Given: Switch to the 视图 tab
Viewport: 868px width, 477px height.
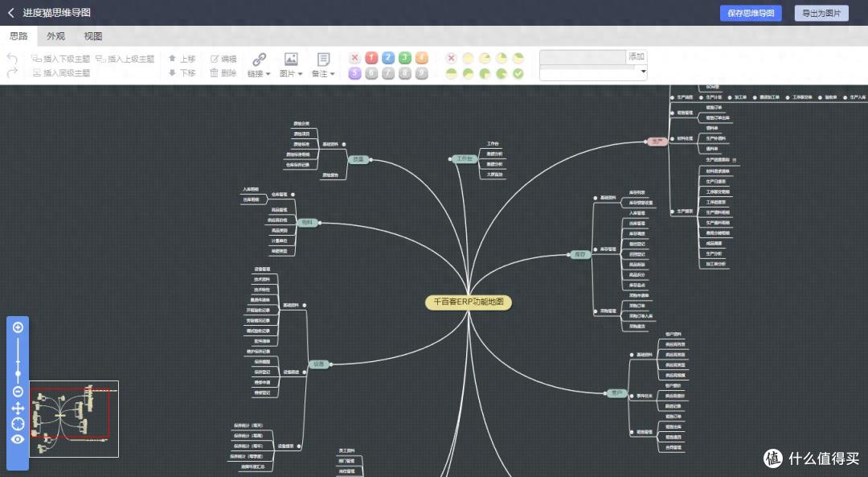Looking at the screenshot, I should tap(93, 36).
